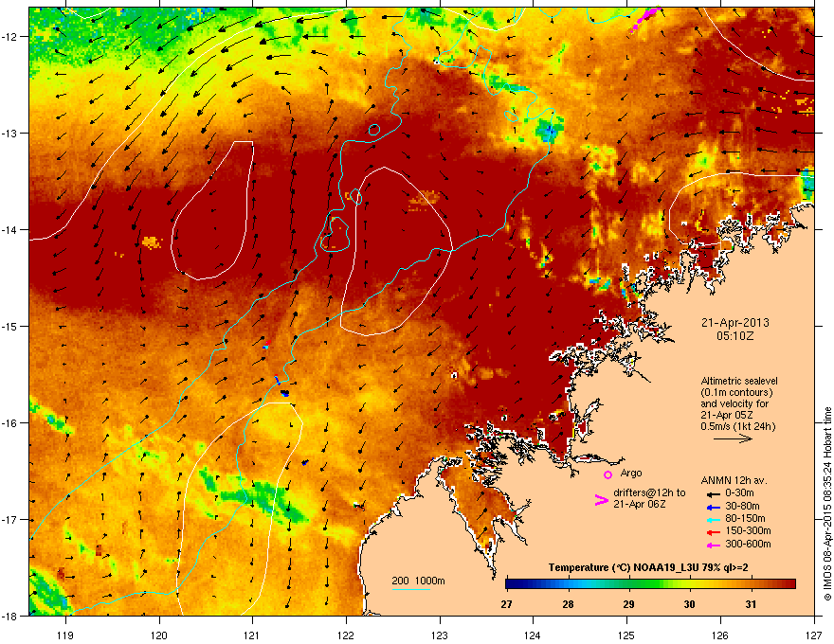Click the '80-150m' depth label

[745, 518]
